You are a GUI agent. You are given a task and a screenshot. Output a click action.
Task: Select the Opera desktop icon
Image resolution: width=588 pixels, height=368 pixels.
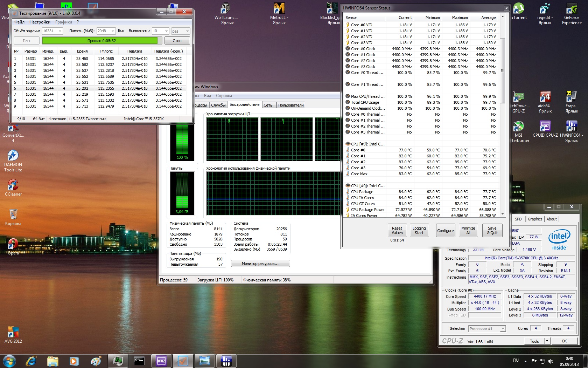point(13,247)
